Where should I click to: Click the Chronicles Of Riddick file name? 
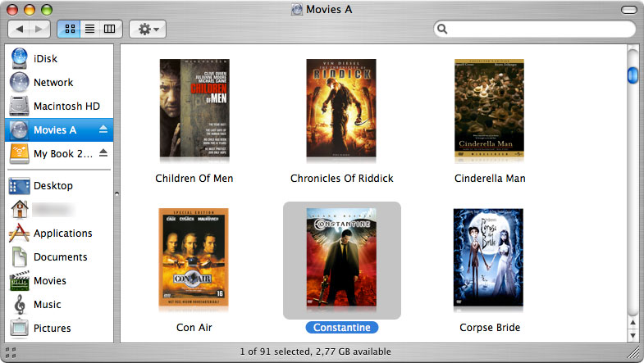(342, 179)
